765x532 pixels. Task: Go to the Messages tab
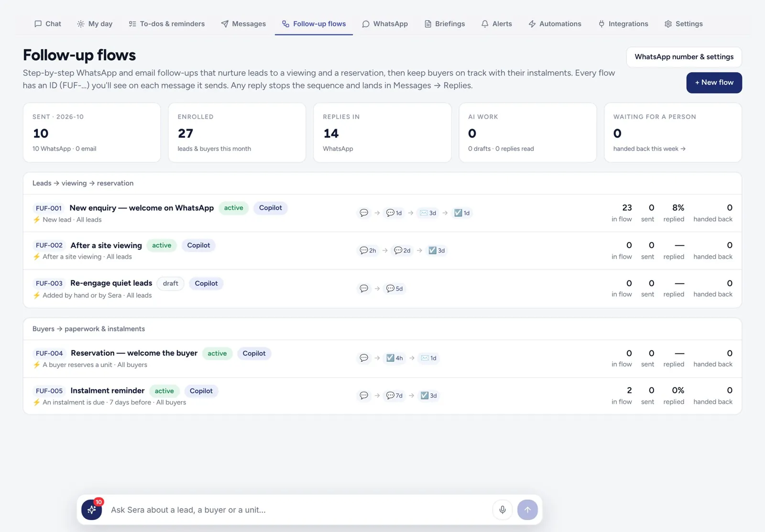tap(243, 24)
